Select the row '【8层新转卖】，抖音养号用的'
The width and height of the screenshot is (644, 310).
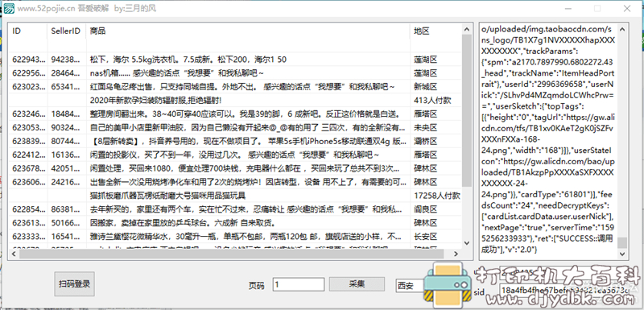[x=235, y=141]
